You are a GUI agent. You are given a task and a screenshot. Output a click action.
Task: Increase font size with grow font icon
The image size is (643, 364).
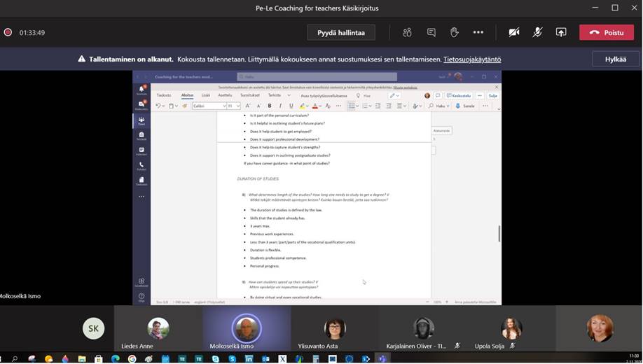[248, 106]
